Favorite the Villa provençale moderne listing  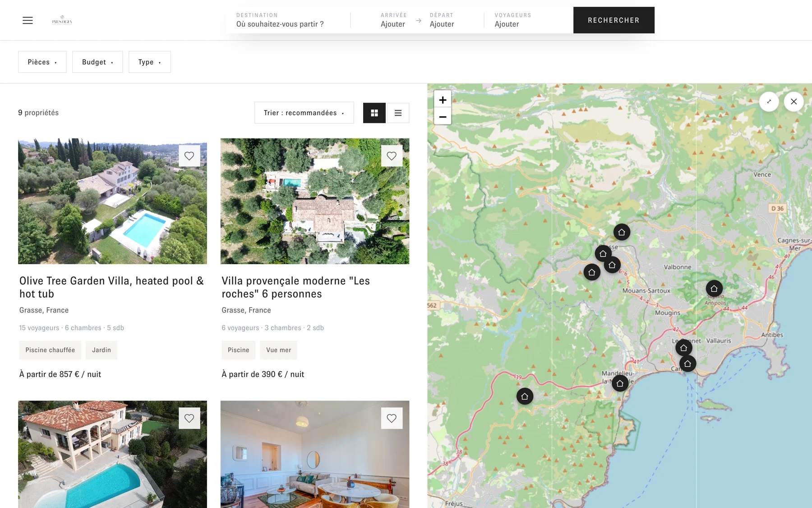click(392, 156)
